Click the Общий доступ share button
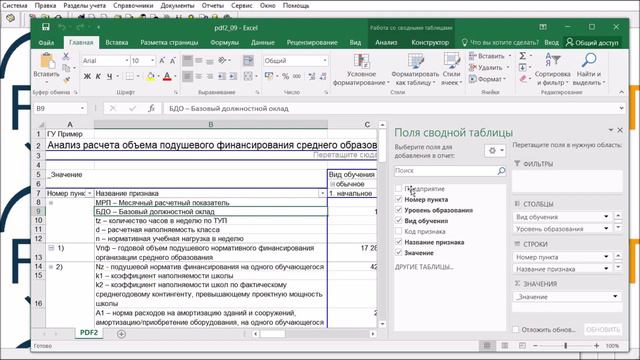 pos(592,42)
